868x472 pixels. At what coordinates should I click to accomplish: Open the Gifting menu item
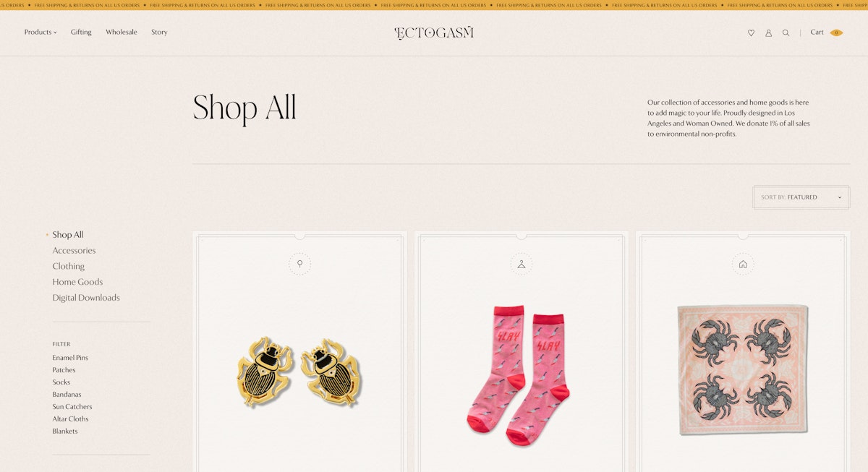[x=81, y=32]
